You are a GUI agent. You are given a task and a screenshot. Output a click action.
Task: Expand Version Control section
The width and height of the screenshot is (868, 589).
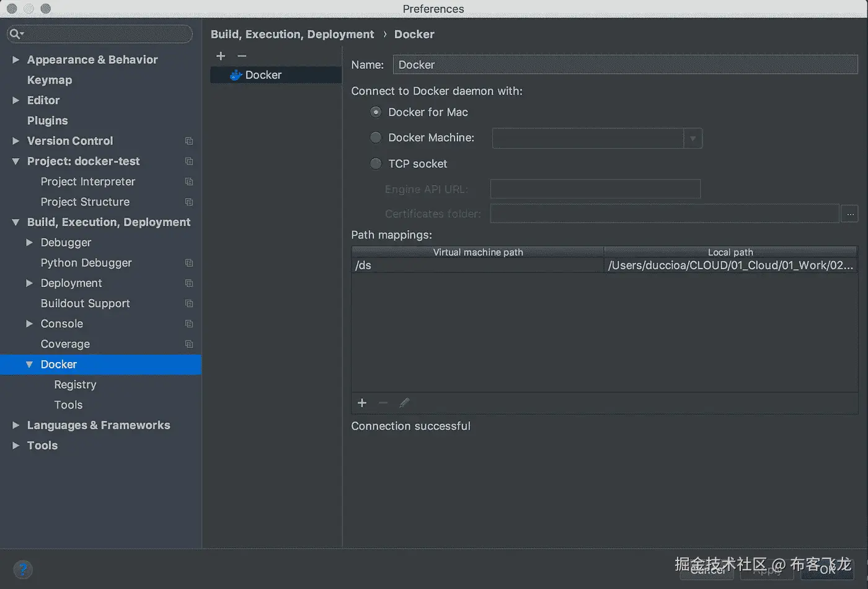[x=16, y=141]
